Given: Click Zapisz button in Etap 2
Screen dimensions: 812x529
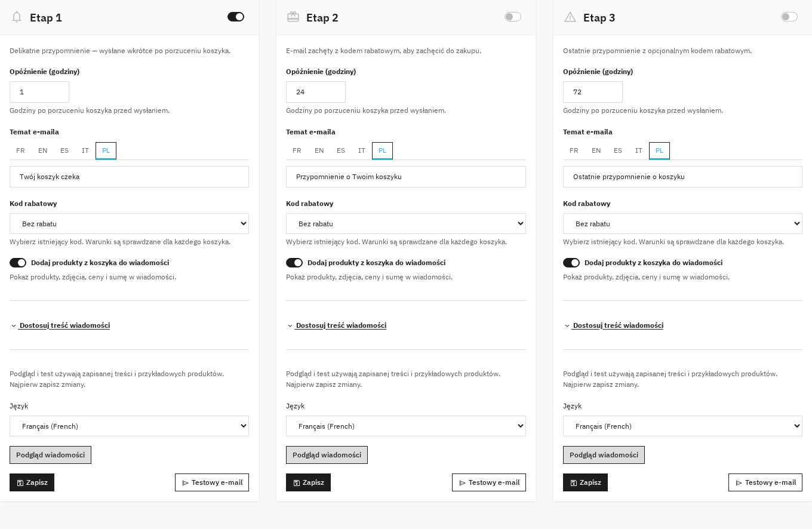Looking at the screenshot, I should 308,482.
